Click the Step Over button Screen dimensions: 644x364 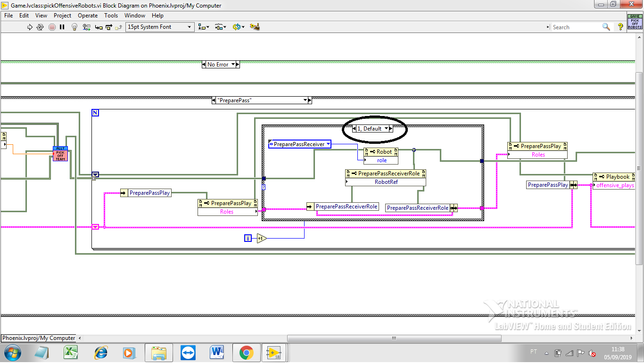pos(109,27)
